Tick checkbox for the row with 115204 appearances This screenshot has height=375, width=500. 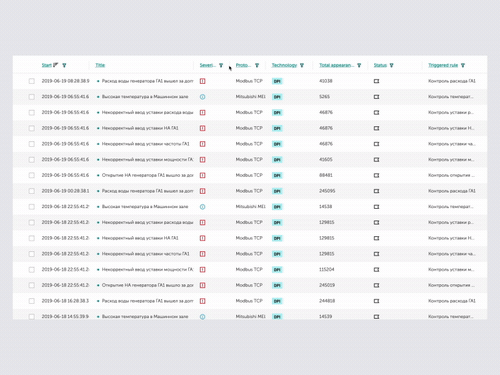tap(32, 269)
